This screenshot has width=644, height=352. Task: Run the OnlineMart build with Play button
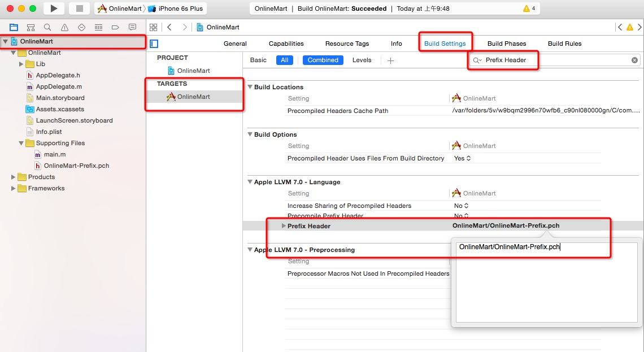point(54,8)
